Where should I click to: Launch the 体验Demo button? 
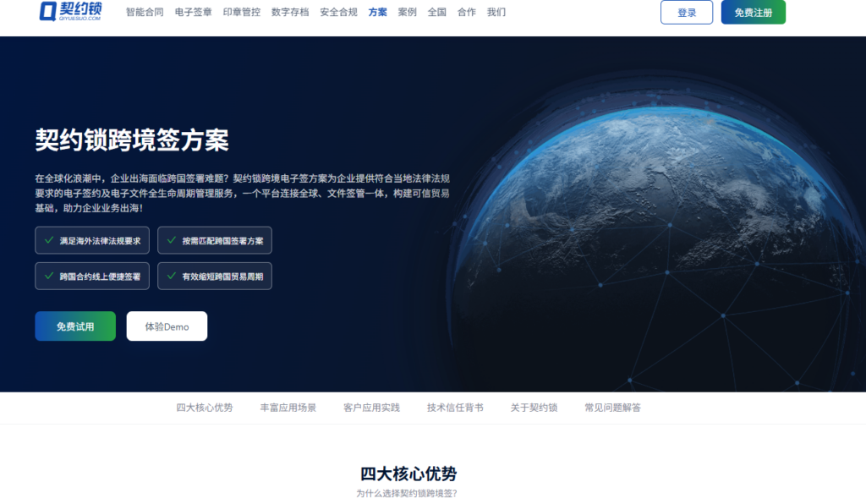(167, 326)
